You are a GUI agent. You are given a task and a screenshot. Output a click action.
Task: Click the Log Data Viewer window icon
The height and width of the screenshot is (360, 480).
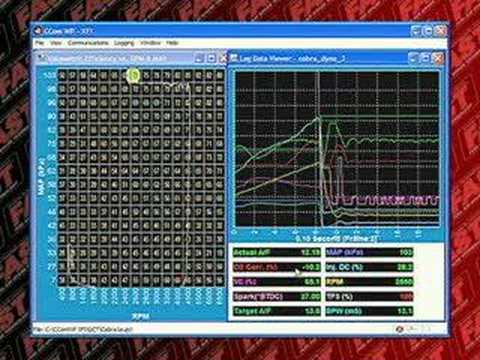pos(234,58)
